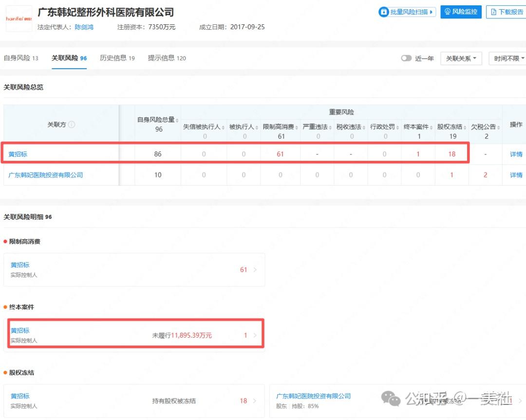
Task: Click info icon next to 关联方
Action: point(72,125)
